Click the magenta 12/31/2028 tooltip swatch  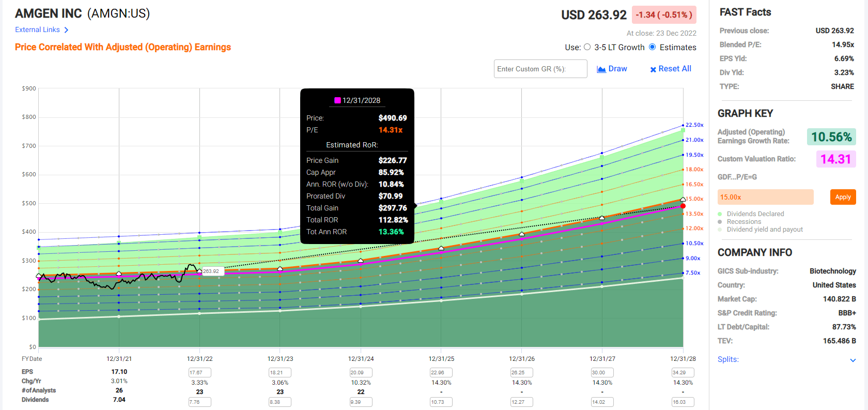tap(337, 100)
